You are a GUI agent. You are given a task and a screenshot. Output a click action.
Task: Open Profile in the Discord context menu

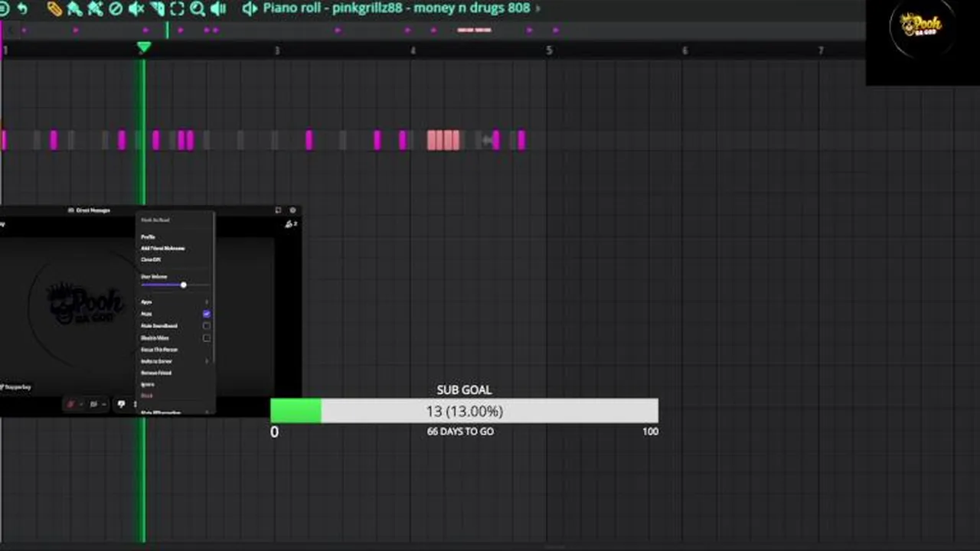pyautogui.click(x=148, y=237)
